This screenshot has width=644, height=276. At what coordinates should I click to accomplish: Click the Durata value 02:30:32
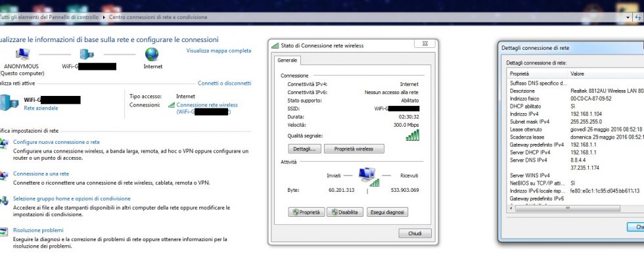click(409, 117)
